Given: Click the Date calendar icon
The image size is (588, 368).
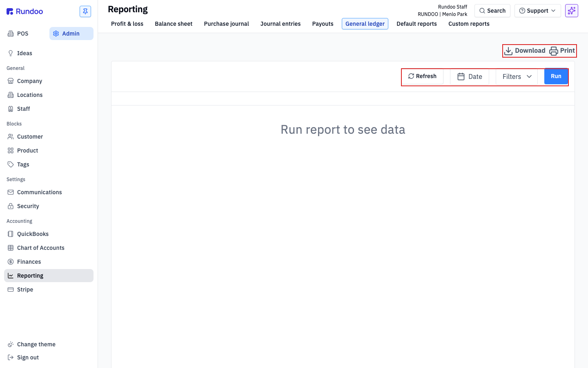Looking at the screenshot, I should [461, 76].
